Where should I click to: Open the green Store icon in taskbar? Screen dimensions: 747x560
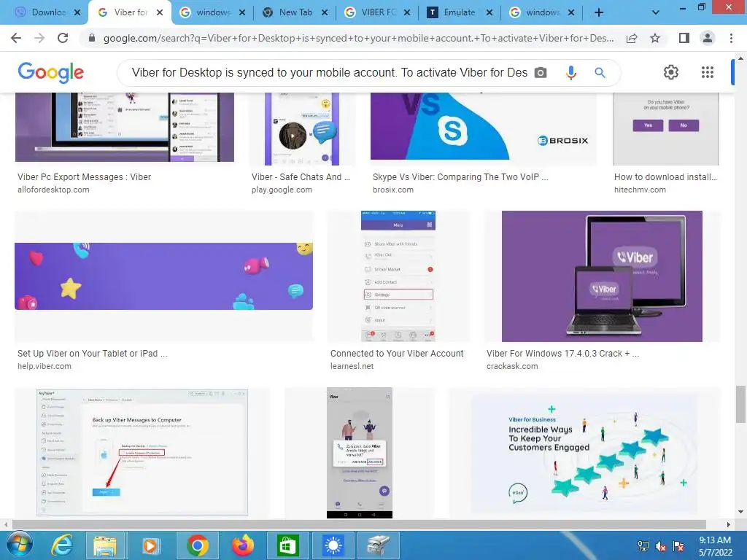288,545
